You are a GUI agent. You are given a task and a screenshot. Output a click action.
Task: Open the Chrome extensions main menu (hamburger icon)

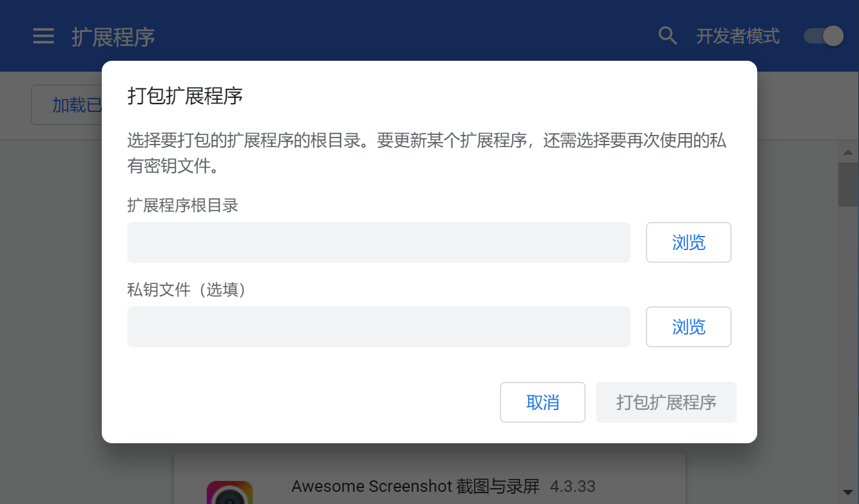[43, 36]
